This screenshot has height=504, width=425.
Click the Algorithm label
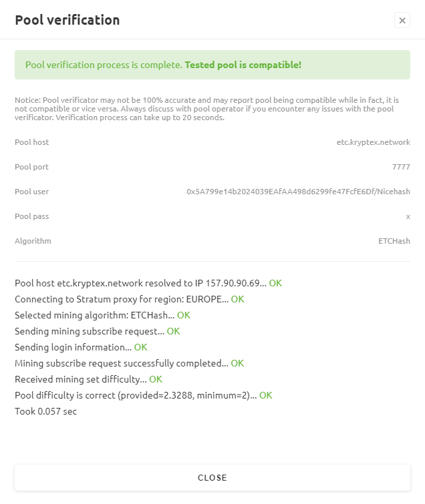33,241
